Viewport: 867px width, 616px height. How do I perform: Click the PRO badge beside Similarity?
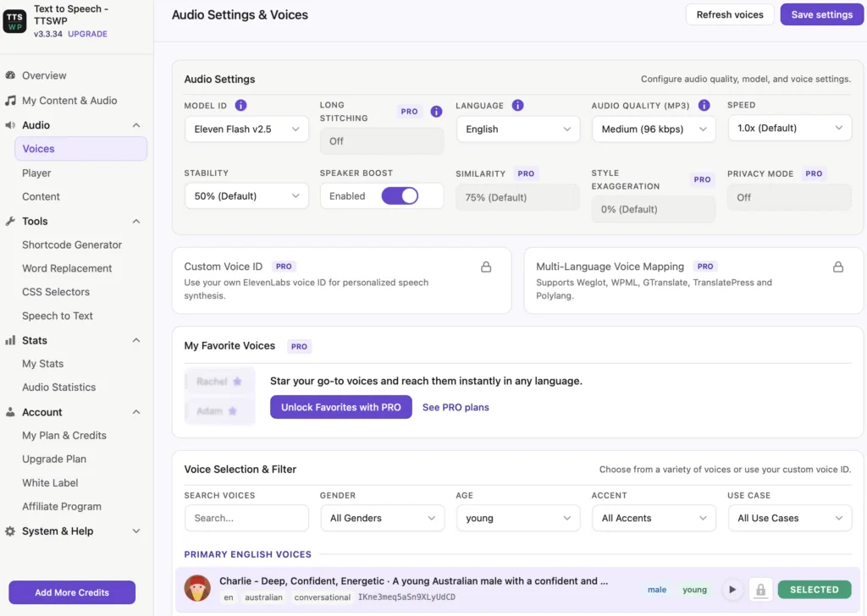point(526,173)
